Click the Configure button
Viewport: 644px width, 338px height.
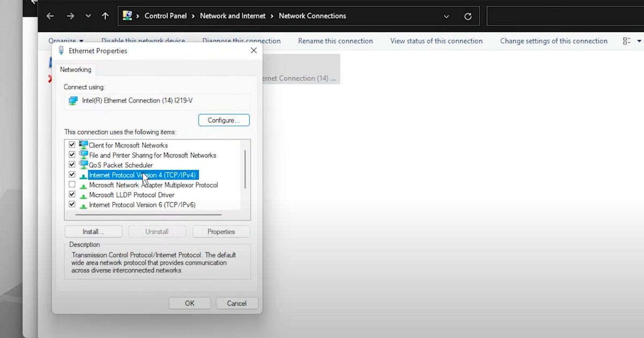[x=224, y=120]
